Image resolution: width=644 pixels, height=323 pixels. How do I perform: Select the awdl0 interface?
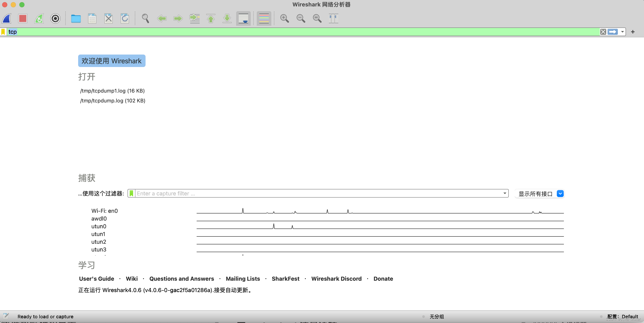99,219
